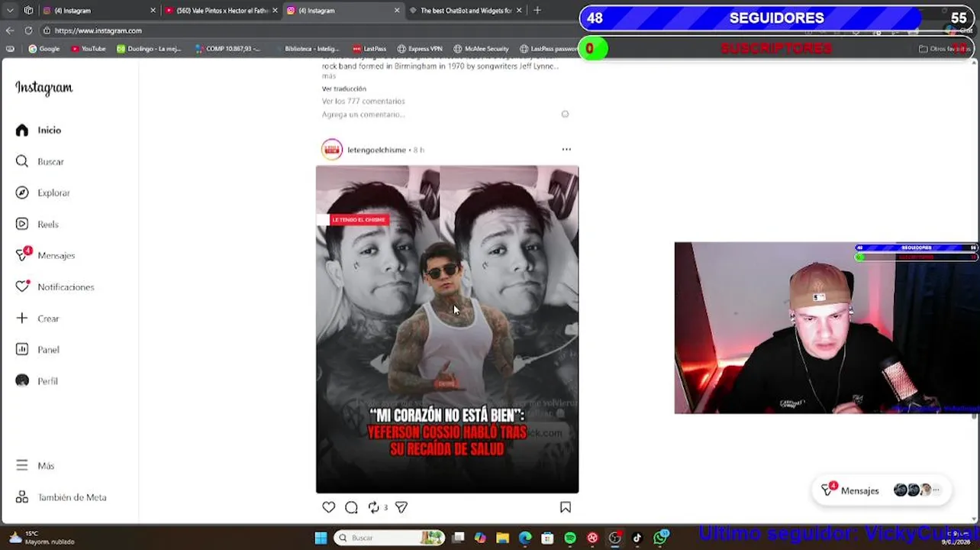
Task: Open emoji picker beside comment field
Action: (x=565, y=115)
